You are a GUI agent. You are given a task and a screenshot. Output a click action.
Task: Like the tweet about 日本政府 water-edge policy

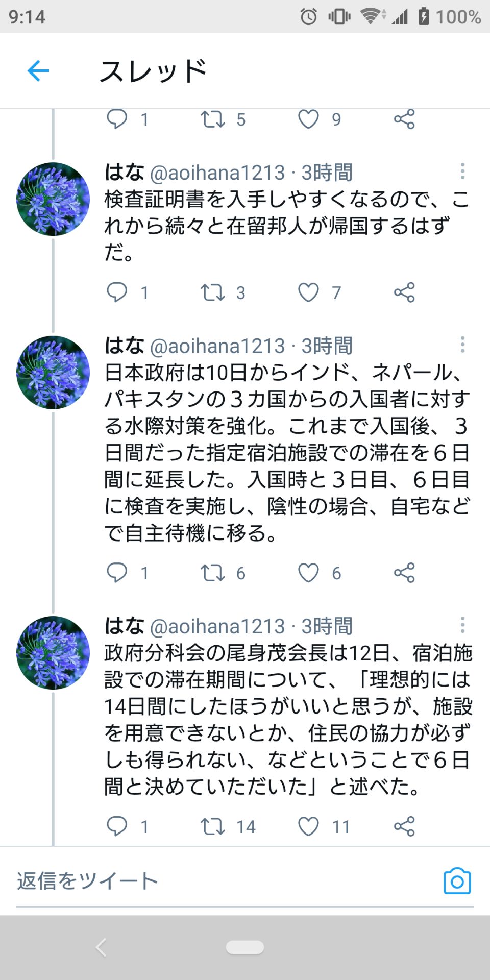pos(308,573)
